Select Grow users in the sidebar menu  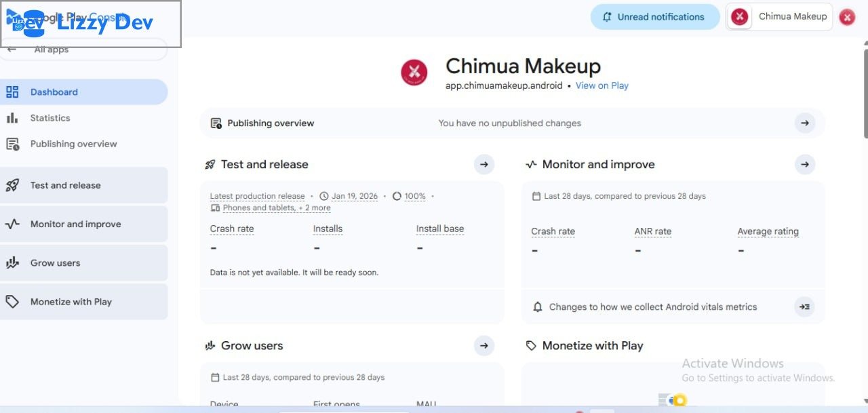tap(55, 263)
